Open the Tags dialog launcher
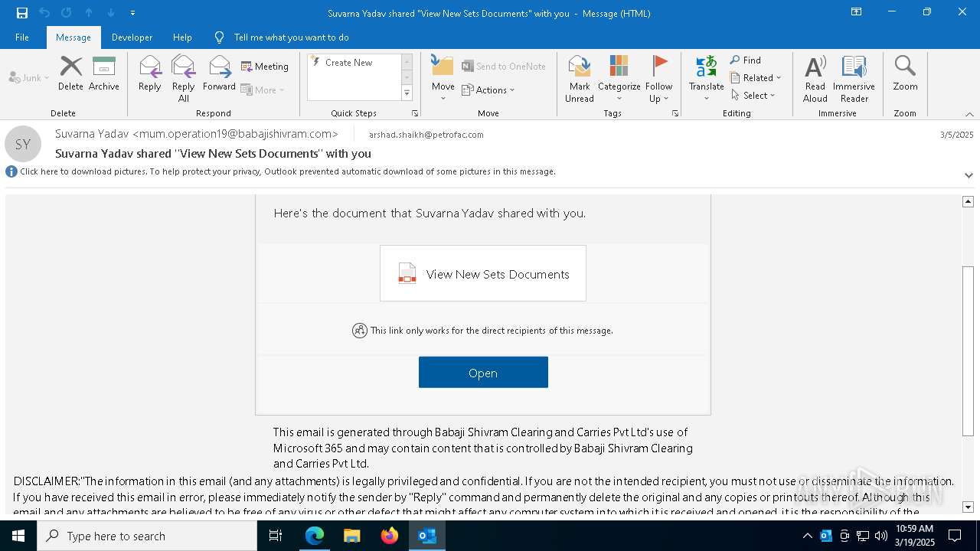 (x=675, y=113)
